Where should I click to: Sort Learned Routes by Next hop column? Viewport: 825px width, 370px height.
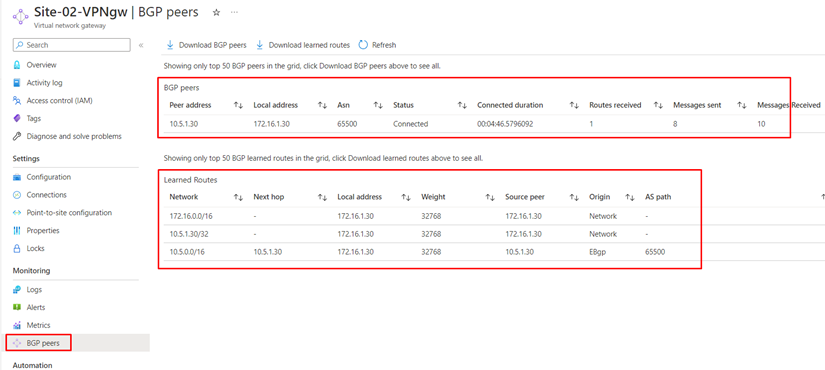(x=323, y=197)
